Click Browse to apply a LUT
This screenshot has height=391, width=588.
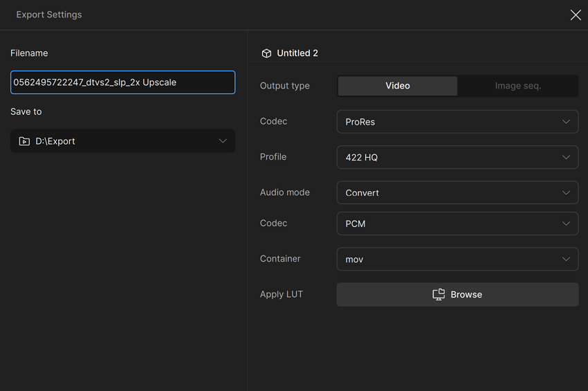(457, 295)
